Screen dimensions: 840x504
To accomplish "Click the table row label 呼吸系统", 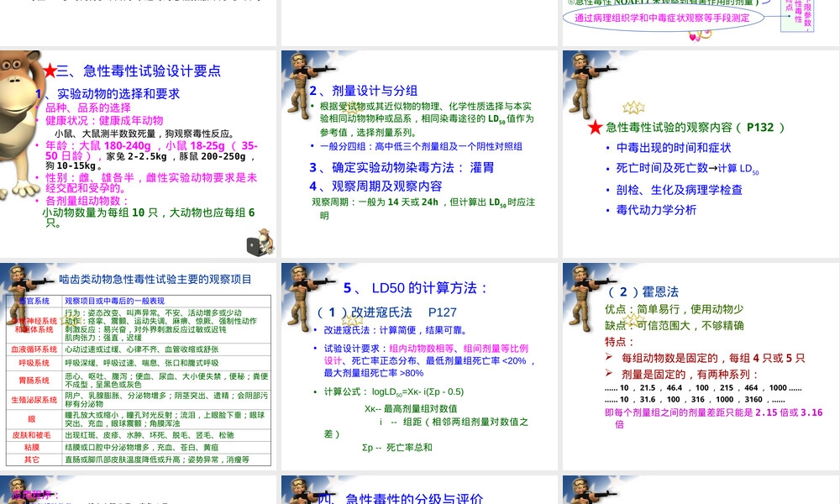I will [34, 363].
